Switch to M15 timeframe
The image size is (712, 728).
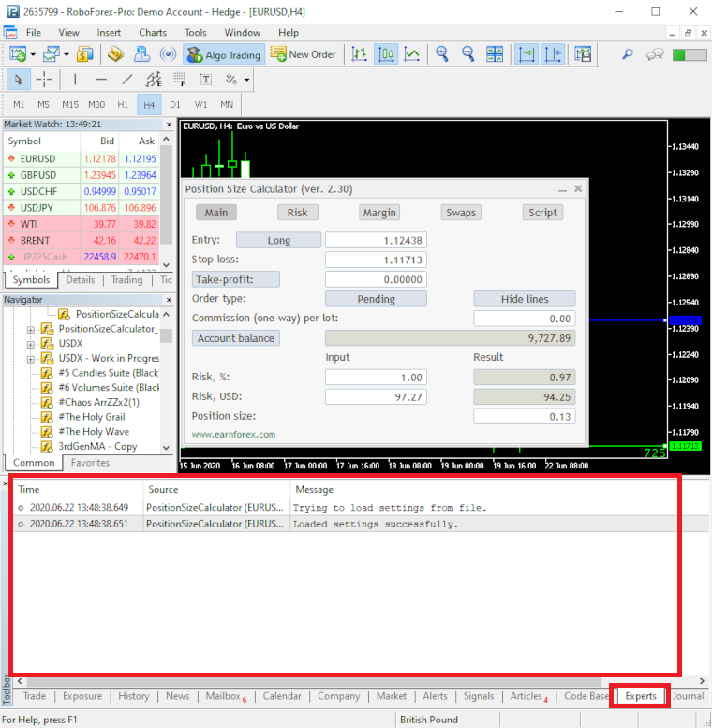(x=70, y=104)
